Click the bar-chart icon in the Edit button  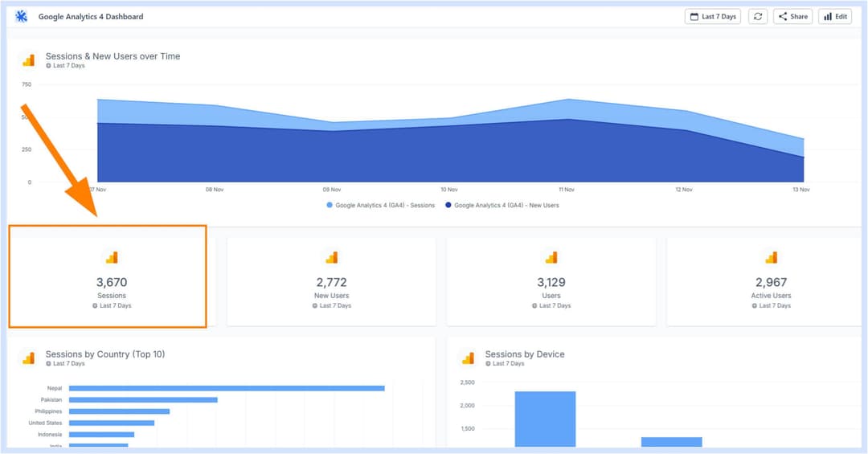coord(828,17)
